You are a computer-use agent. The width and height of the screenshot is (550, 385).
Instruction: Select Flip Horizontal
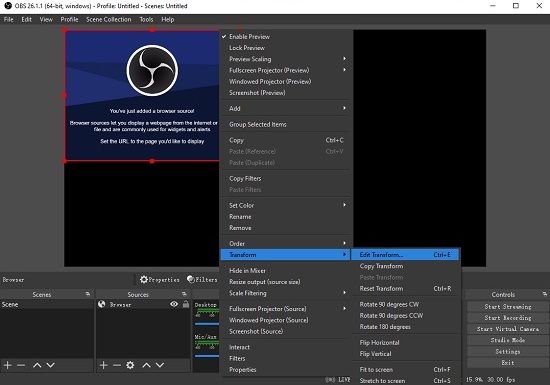click(405, 342)
